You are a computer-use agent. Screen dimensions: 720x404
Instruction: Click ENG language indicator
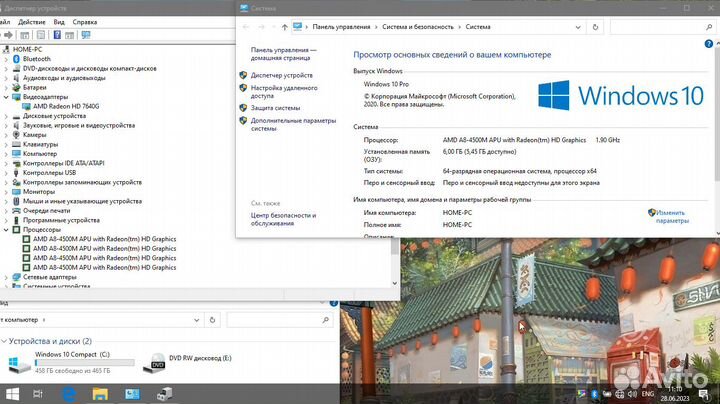[x=647, y=394]
